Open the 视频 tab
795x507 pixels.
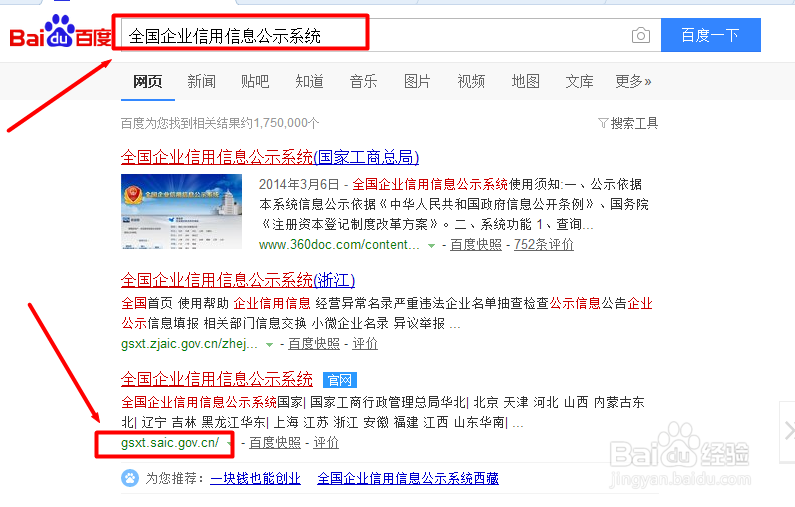(471, 81)
